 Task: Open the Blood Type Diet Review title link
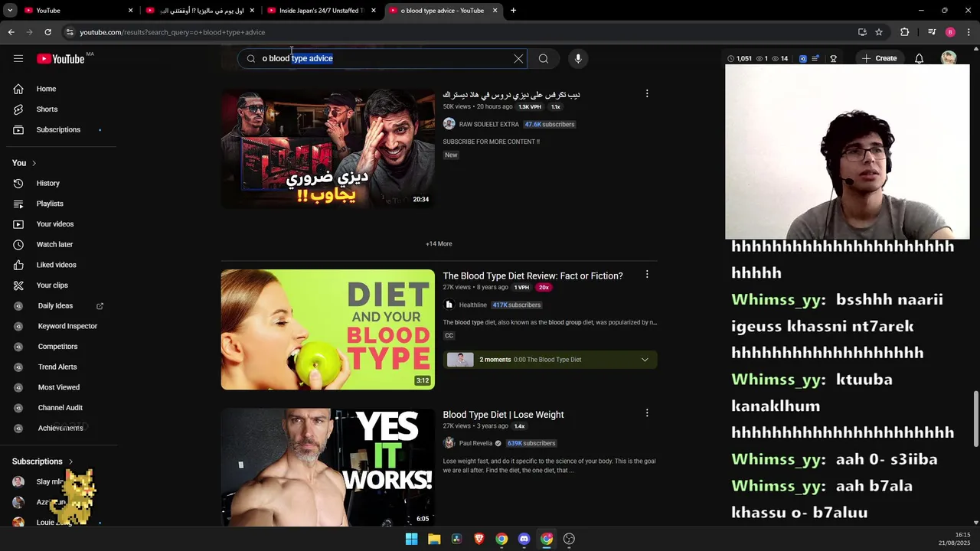[x=533, y=275]
